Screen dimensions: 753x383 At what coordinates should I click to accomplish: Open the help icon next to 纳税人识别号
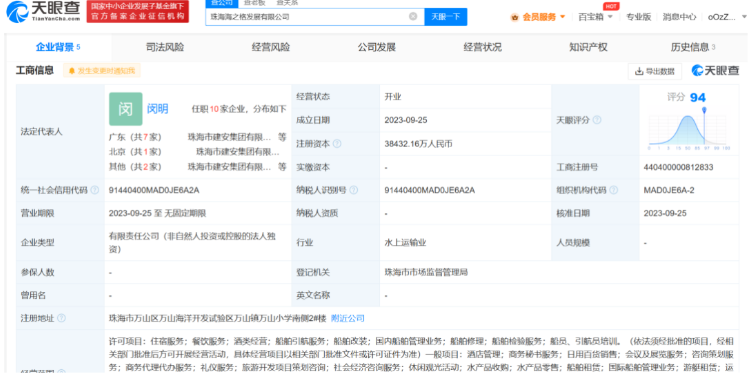(353, 190)
